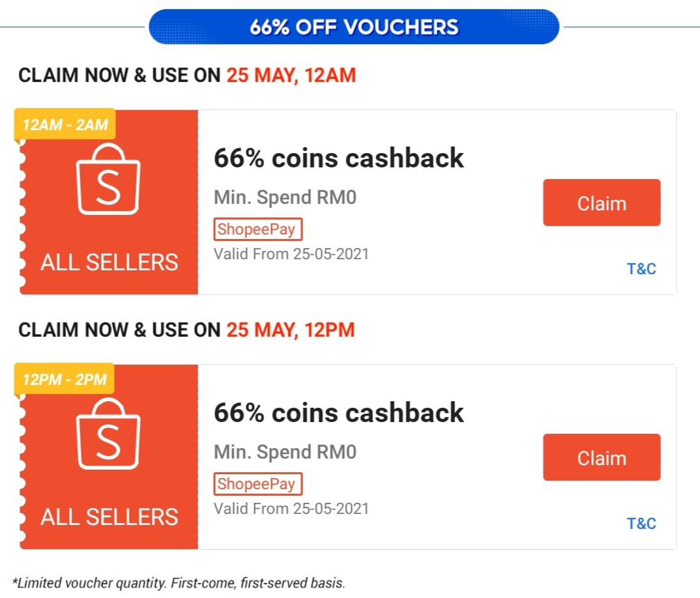This screenshot has width=700, height=598.
Task: Select the ShopeePay badge on the 12PM voucher
Action: point(258,484)
